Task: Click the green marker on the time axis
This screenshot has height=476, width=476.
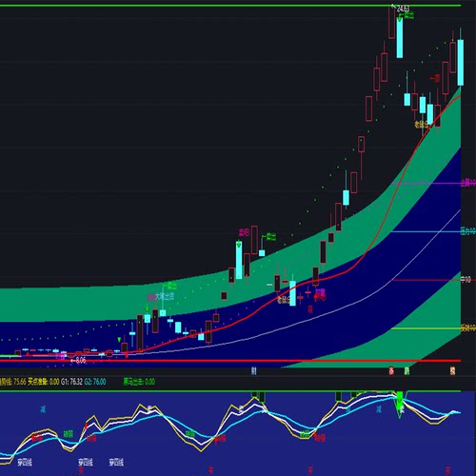Action: pos(407,370)
